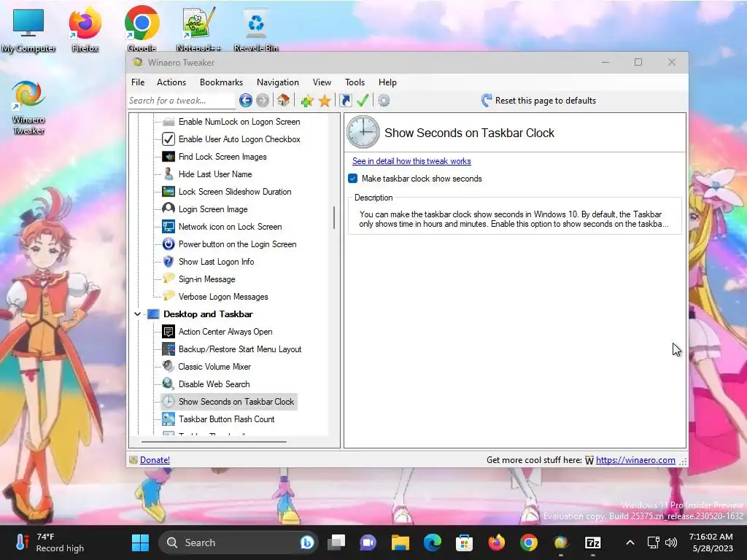
Task: Click the create shortcut arrow toolbar icon
Action: coord(345,101)
